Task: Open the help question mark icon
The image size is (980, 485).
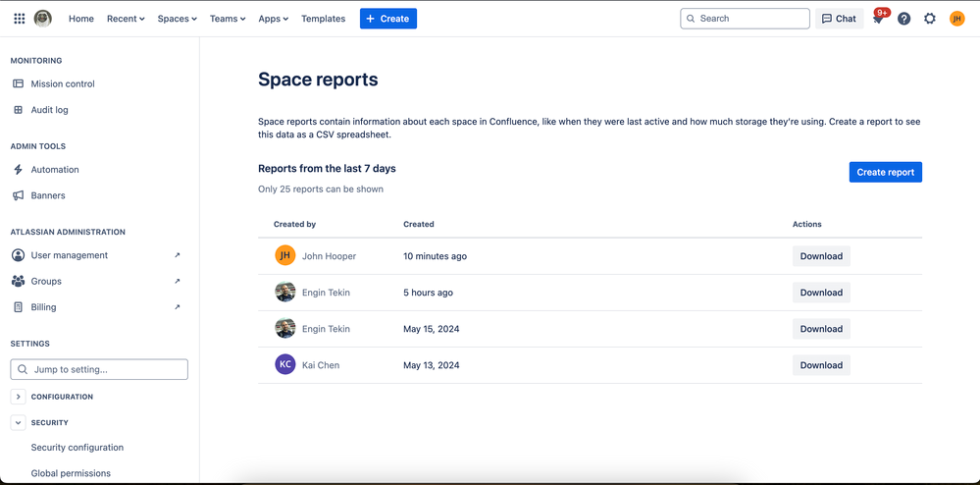Action: [903, 19]
